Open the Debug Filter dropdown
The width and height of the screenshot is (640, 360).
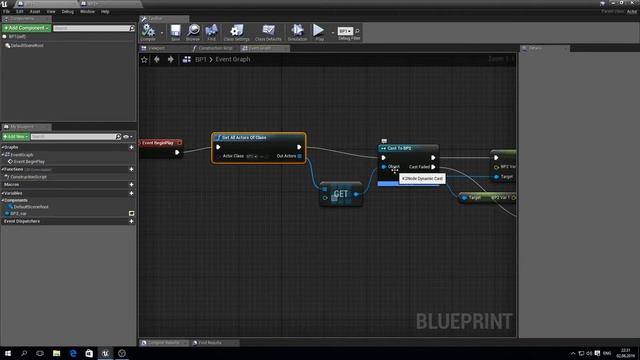point(345,31)
